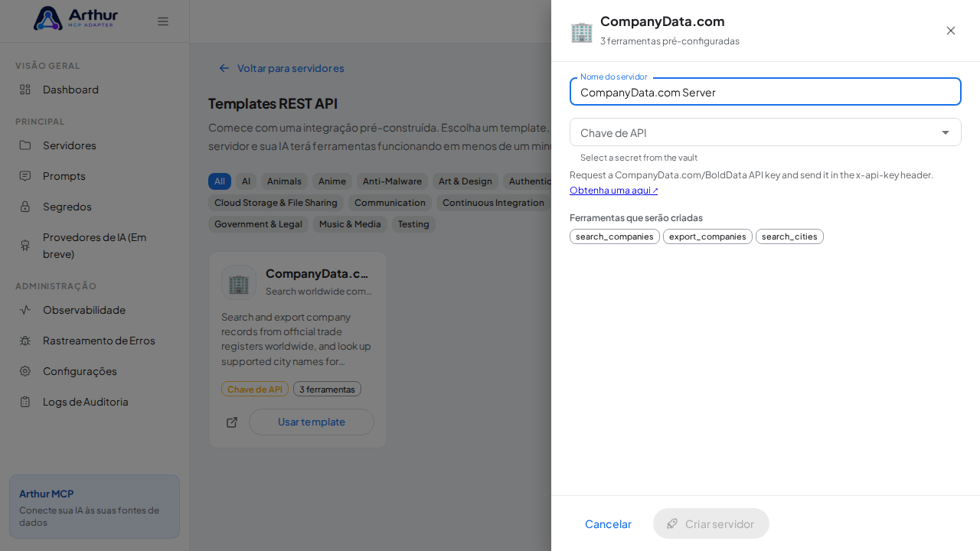
Task: Click the Cancelar button
Action: (x=608, y=523)
